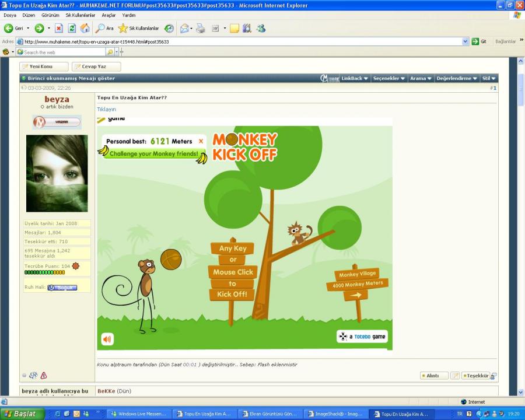Click the printer icon in the toolbar

click(x=201, y=28)
